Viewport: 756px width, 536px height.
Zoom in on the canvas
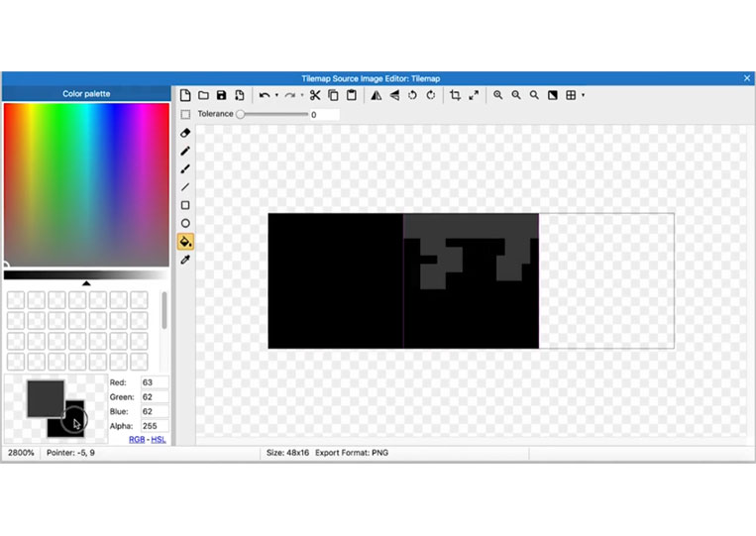point(498,95)
